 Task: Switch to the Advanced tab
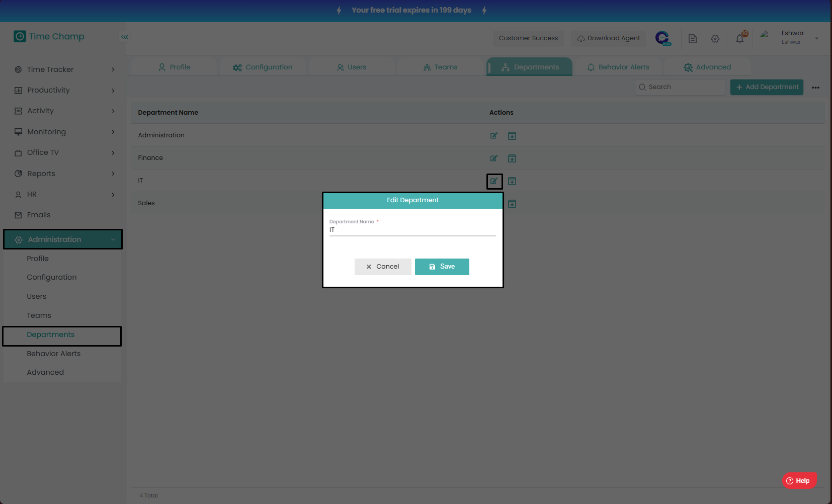click(707, 67)
